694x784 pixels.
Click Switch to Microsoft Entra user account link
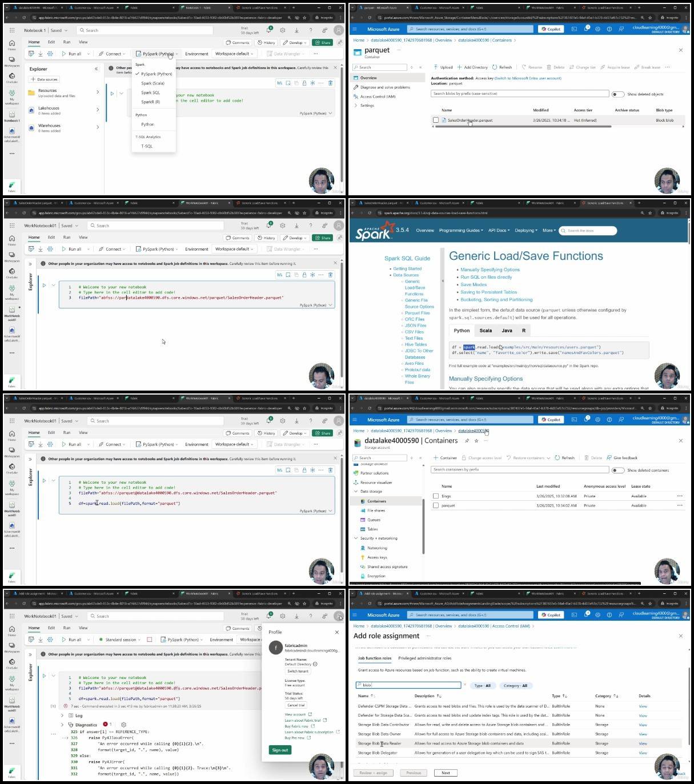(528, 78)
